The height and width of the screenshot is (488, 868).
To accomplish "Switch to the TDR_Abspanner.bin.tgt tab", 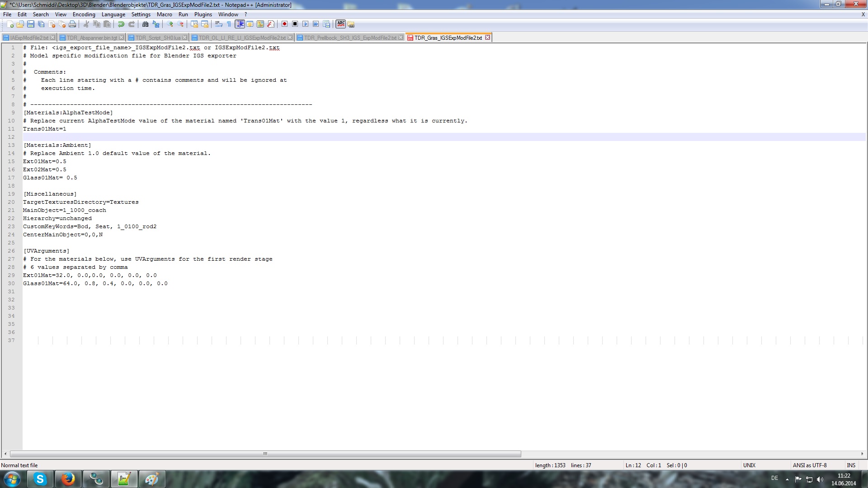I will (x=91, y=38).
